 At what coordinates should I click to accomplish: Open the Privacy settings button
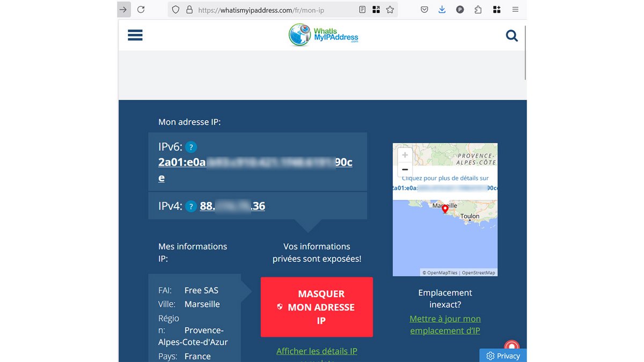coord(503,356)
